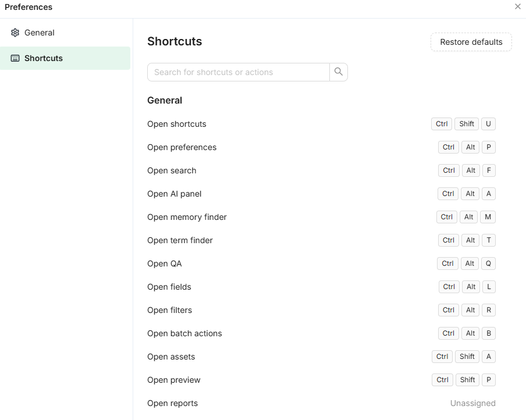Click the B key badge for Open batch actions

point(488,333)
